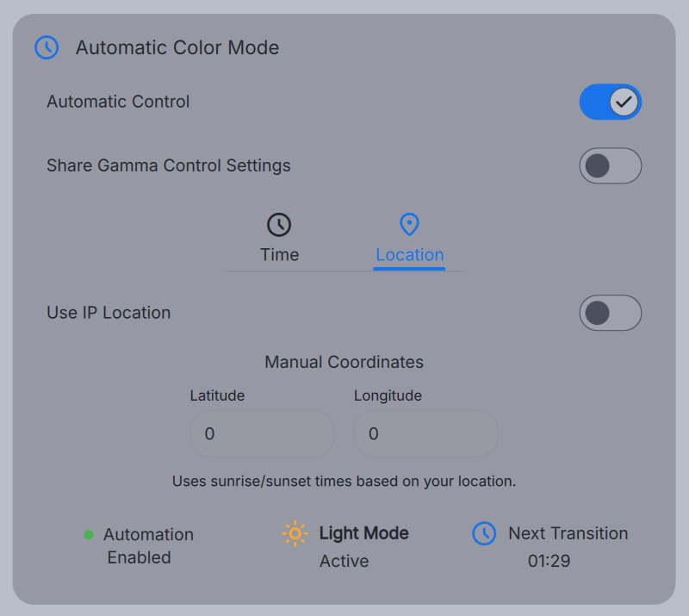Image resolution: width=689 pixels, height=616 pixels.
Task: Click the clock icon beside Next Transition
Action: click(484, 533)
